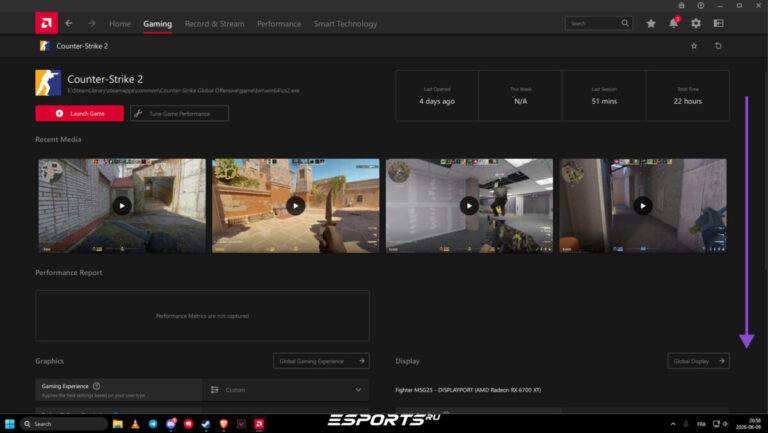Open the bug report tool icon
The image size is (768, 433).
pyautogui.click(x=681, y=5)
